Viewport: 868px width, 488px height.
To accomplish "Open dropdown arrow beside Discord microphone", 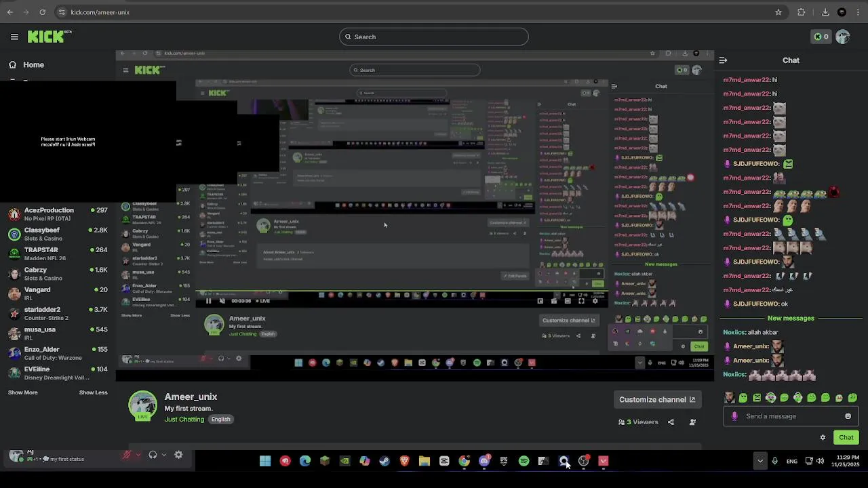I will pos(138,455).
